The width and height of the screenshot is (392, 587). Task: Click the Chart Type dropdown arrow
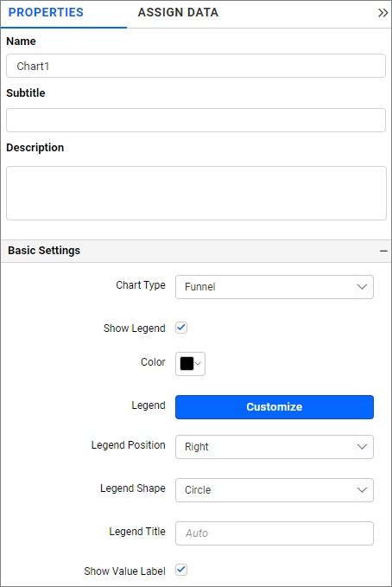[x=362, y=287]
